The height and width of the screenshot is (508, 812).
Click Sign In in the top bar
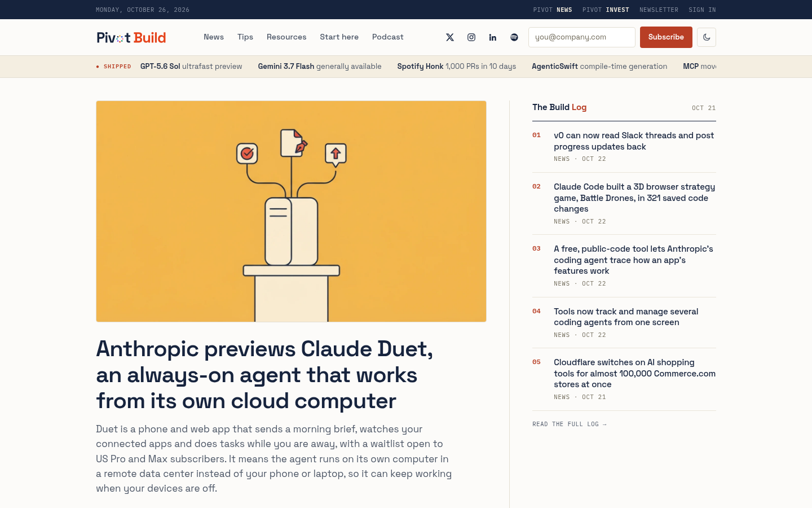pyautogui.click(x=702, y=10)
